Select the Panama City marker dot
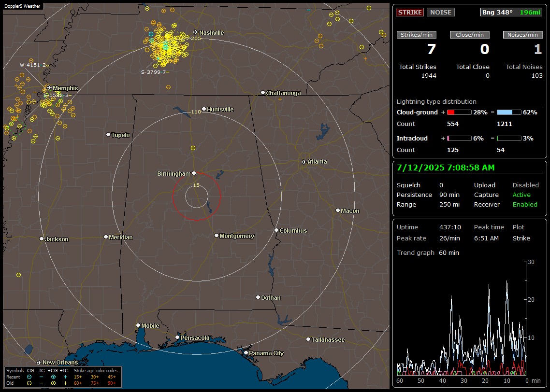550x392 pixels. [246, 353]
